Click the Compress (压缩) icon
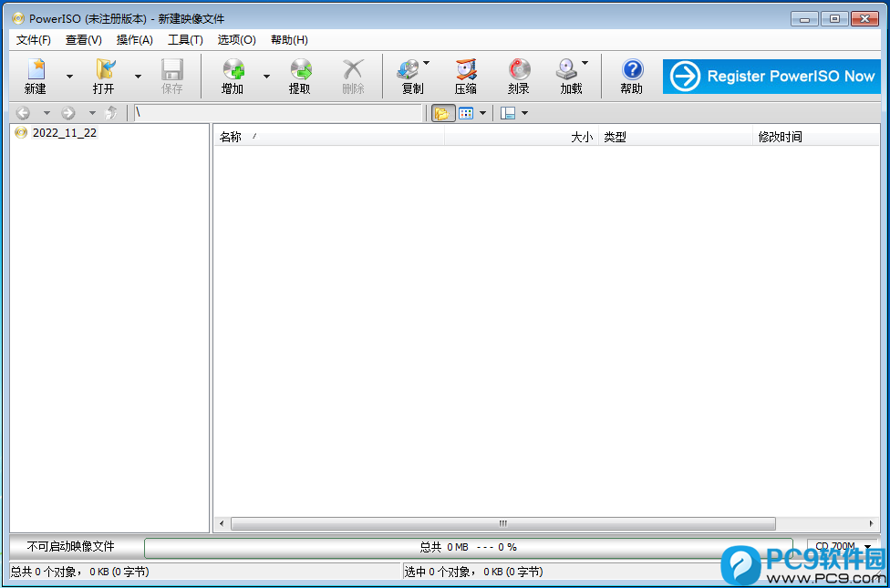Screen dimensions: 890x588 point(466,70)
